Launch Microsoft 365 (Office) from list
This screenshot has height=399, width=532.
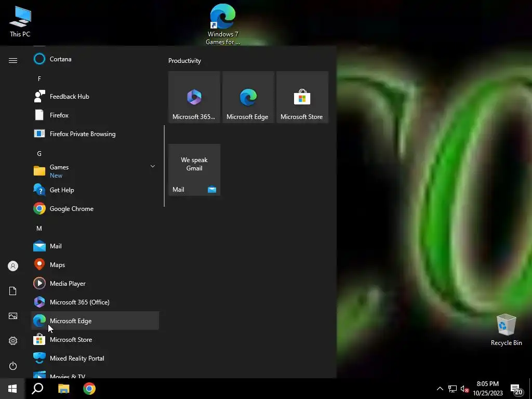pyautogui.click(x=95, y=302)
